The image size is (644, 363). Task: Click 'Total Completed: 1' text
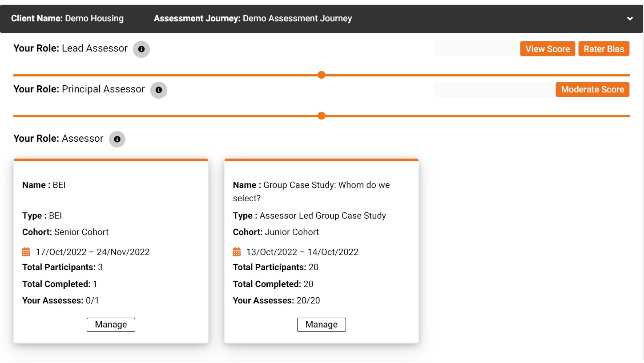pos(60,284)
